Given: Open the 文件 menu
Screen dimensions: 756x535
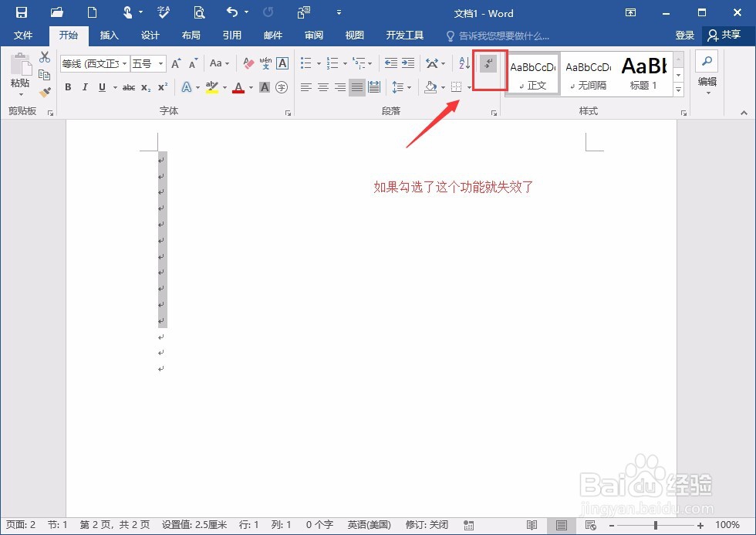Looking at the screenshot, I should [23, 35].
